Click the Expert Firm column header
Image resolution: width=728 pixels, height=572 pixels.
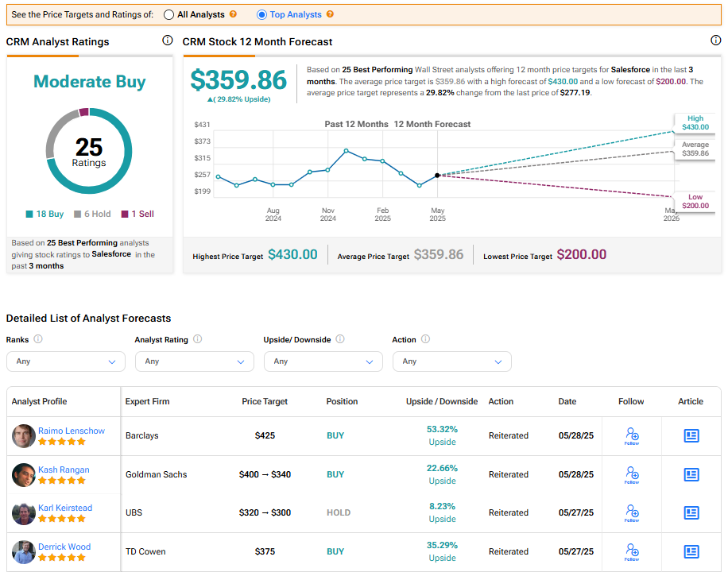coord(147,402)
